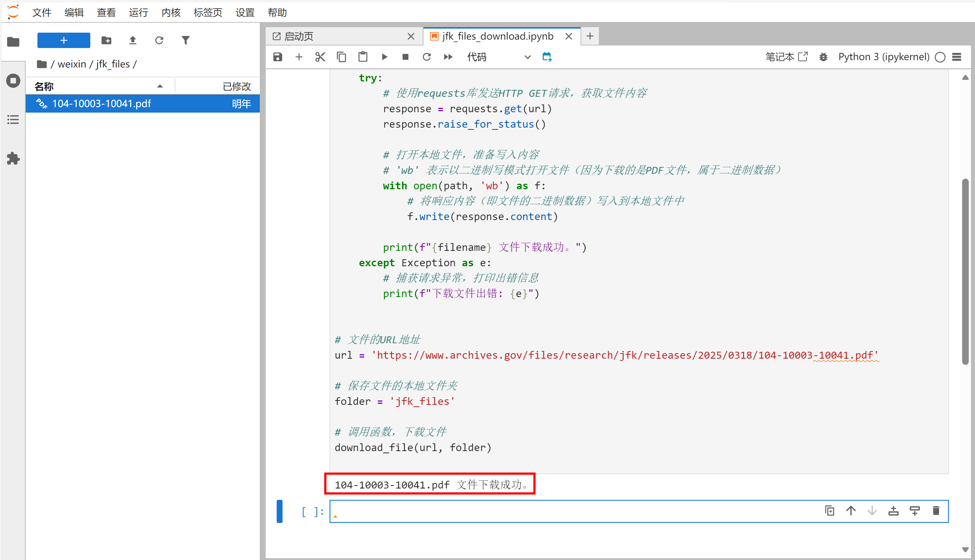The width and height of the screenshot is (975, 560).
Task: Interrupt the kernel with the stop icon
Action: [405, 57]
